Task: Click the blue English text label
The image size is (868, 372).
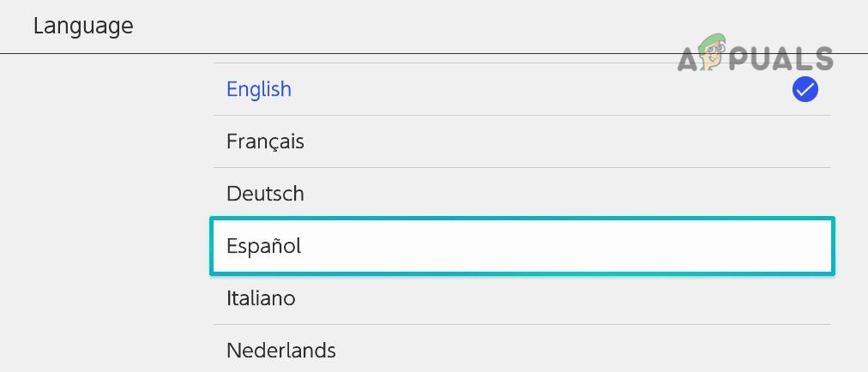Action: click(x=258, y=89)
